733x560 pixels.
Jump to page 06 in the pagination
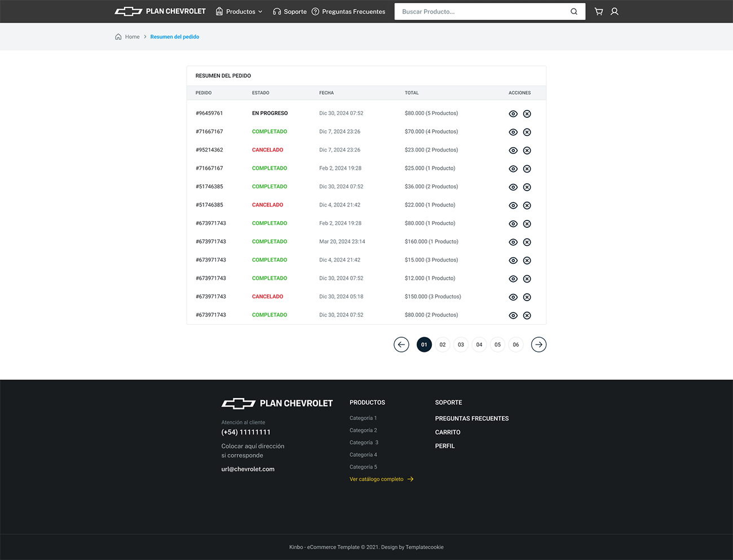pos(515,345)
